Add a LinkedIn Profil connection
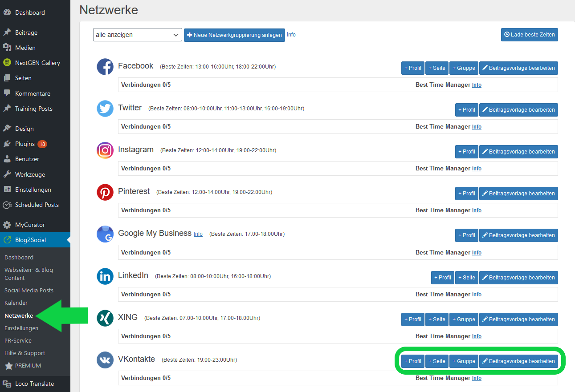Screen dimensions: 575x392 click(x=443, y=278)
